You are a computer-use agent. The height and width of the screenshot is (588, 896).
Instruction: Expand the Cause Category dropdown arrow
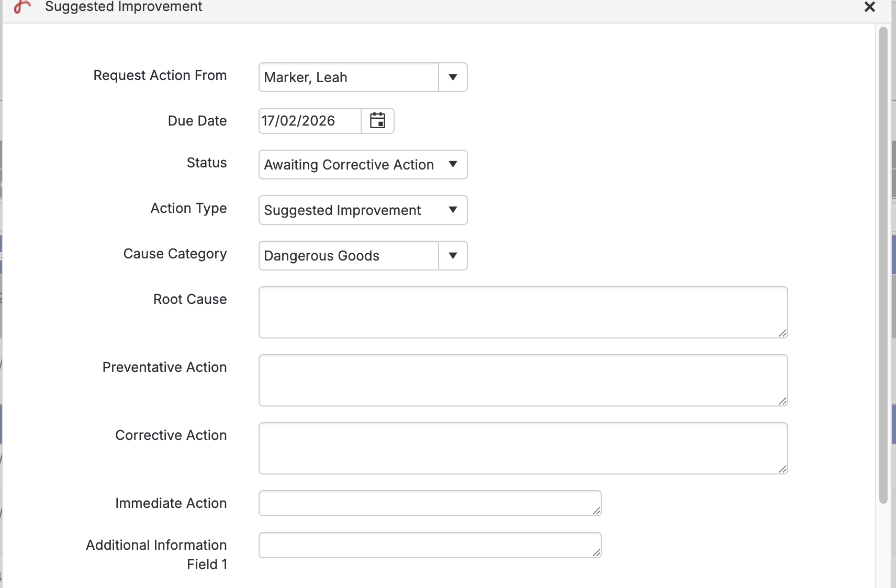[453, 256]
